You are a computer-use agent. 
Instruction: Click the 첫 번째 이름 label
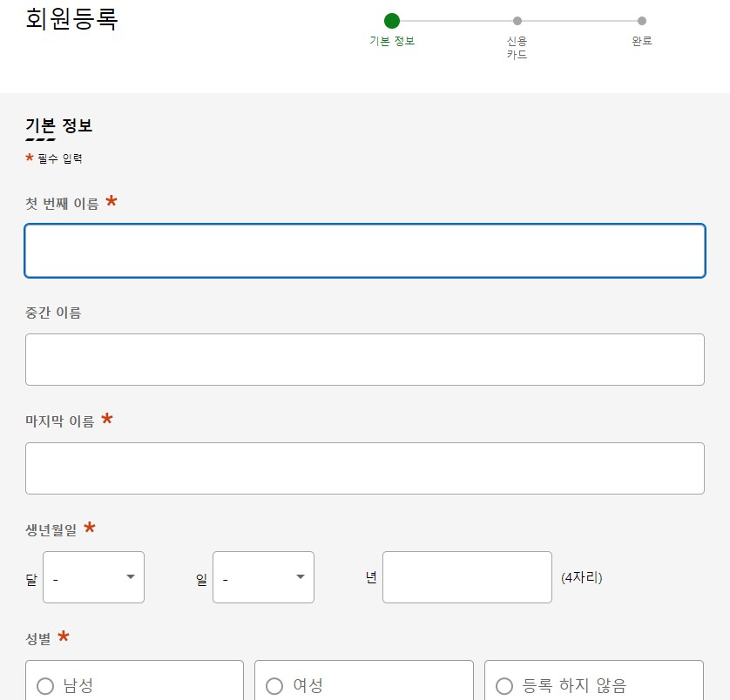pyautogui.click(x=62, y=204)
